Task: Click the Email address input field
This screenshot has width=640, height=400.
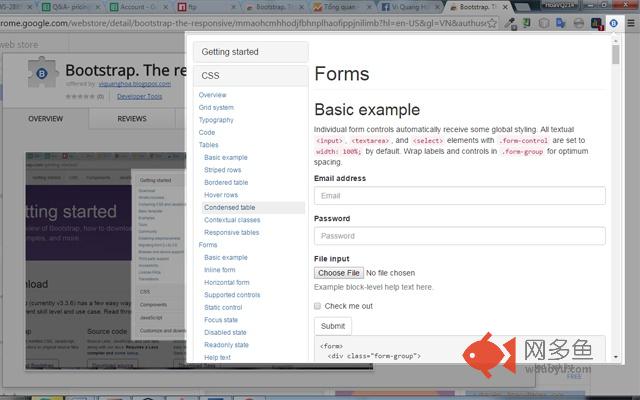Action: tap(460, 196)
